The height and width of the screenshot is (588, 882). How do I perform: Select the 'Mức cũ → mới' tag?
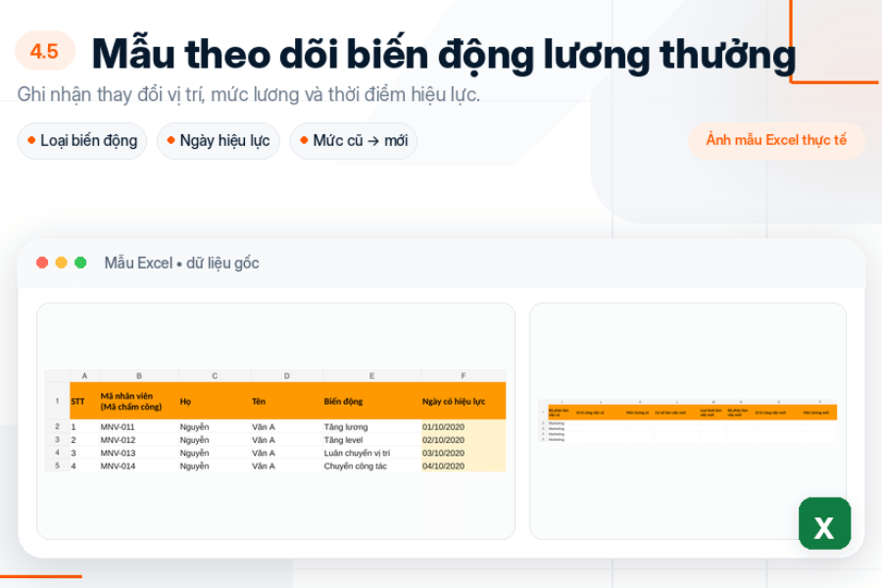point(354,141)
